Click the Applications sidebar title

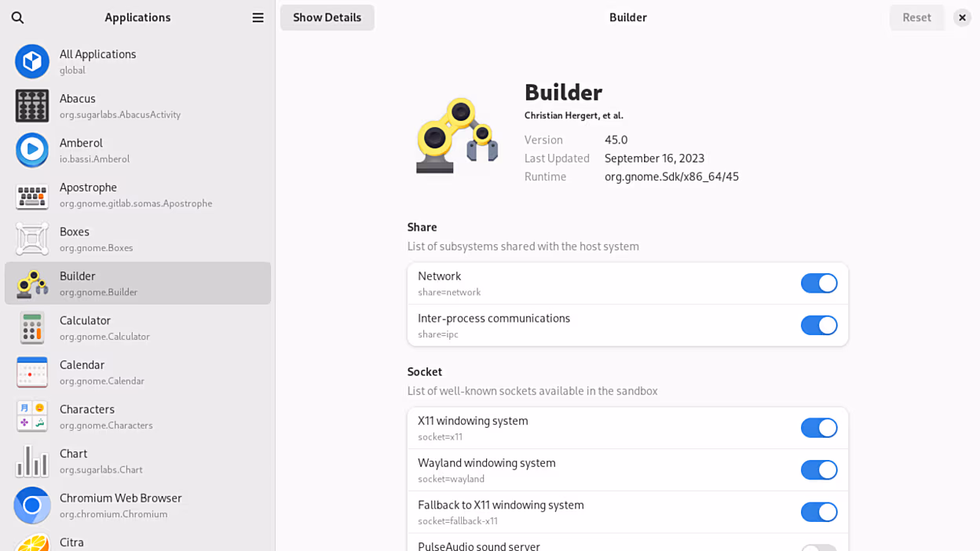(137, 17)
